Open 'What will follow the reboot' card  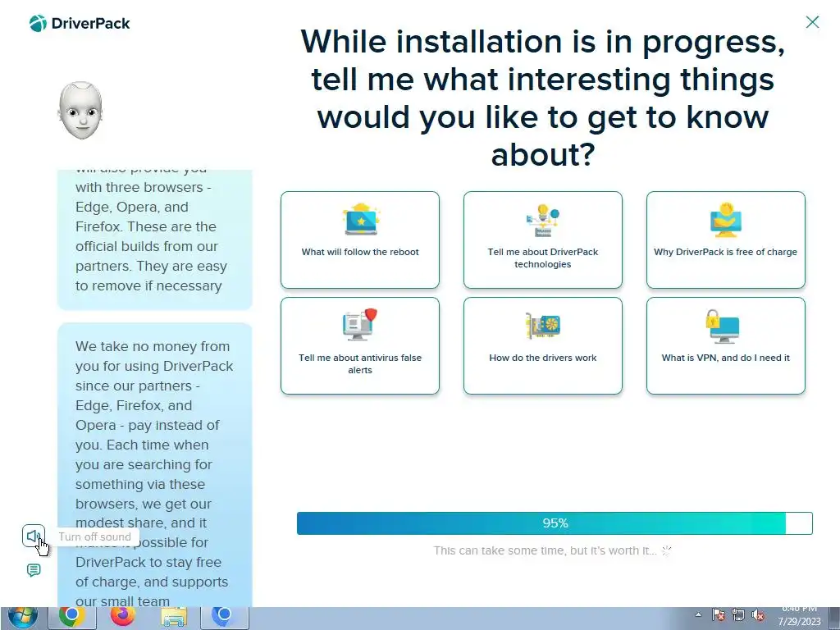coord(360,240)
